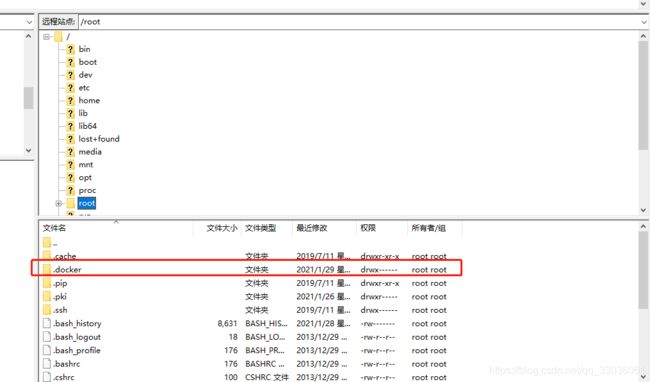The height and width of the screenshot is (382, 650).
Task: Click the folder icon of .pip
Action: 47,283
